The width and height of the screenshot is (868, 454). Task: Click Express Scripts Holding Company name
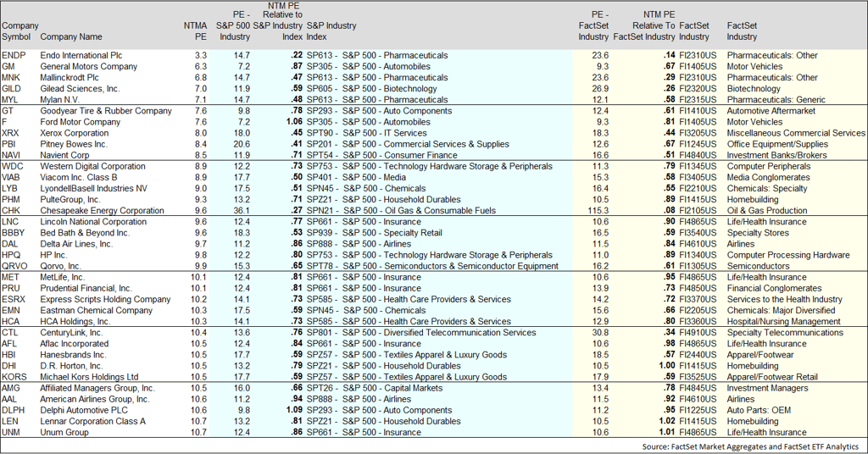105,299
